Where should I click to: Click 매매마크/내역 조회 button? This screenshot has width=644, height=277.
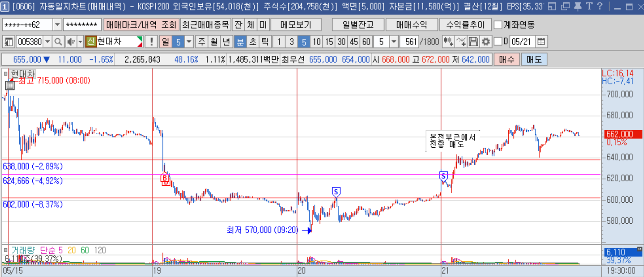(141, 25)
